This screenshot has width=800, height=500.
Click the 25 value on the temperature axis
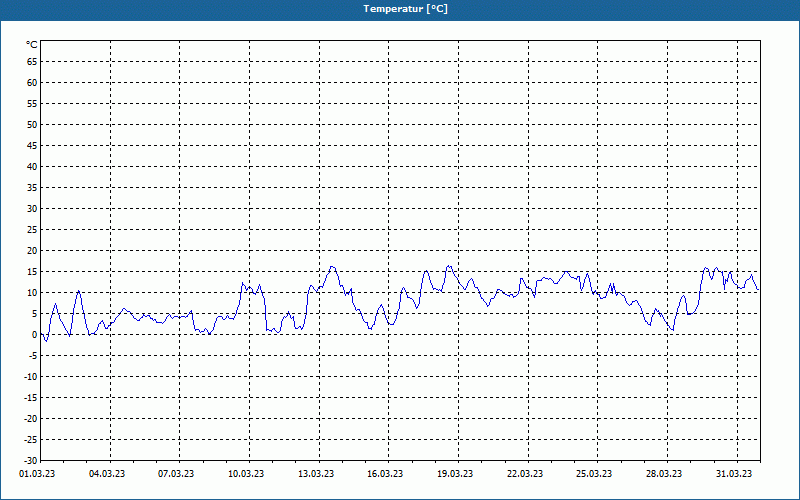pos(32,230)
